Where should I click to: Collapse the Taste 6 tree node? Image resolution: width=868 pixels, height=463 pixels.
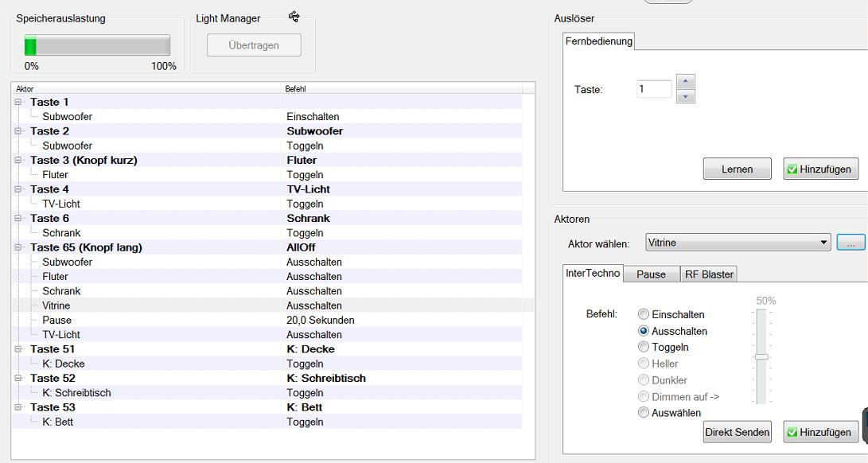click(x=18, y=218)
